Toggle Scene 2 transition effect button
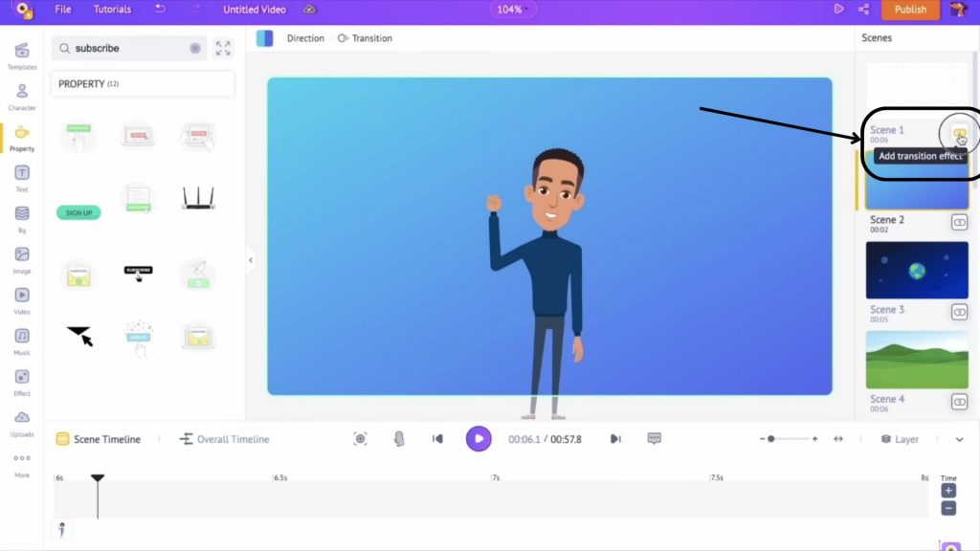980x551 pixels. tap(959, 222)
